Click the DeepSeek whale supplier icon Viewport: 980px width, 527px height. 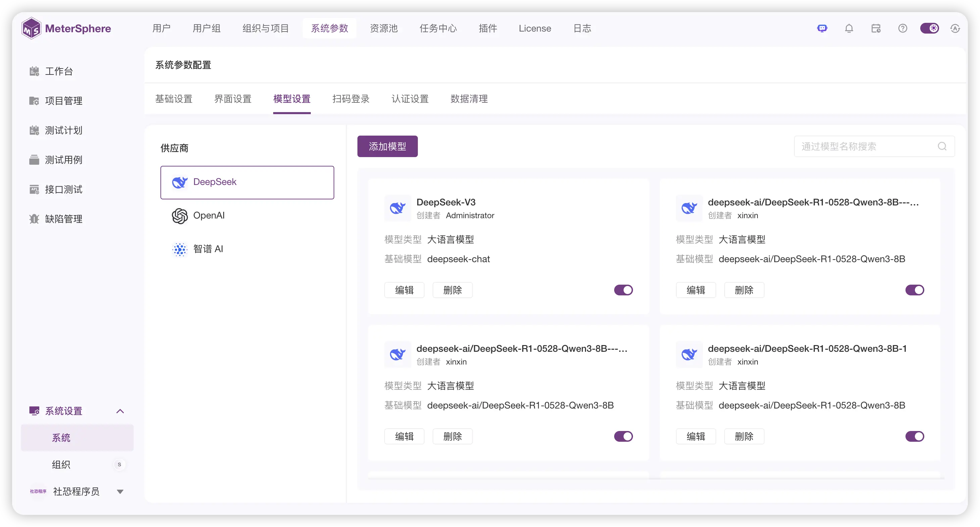pos(180,182)
